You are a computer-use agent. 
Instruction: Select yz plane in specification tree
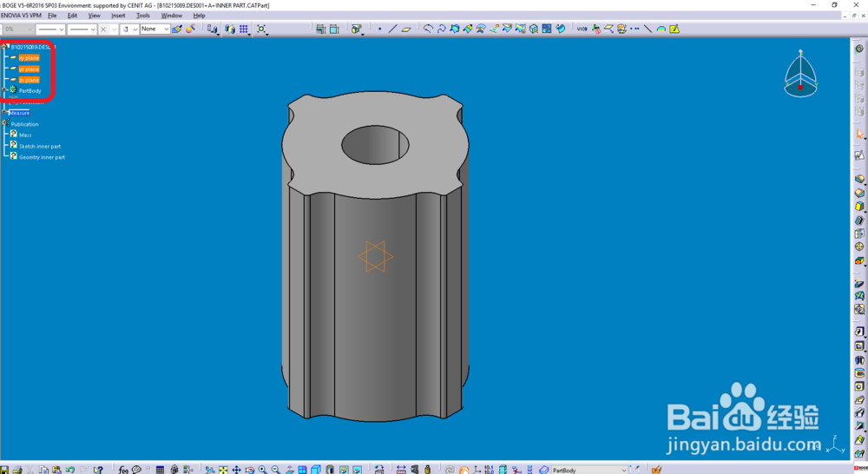29,69
